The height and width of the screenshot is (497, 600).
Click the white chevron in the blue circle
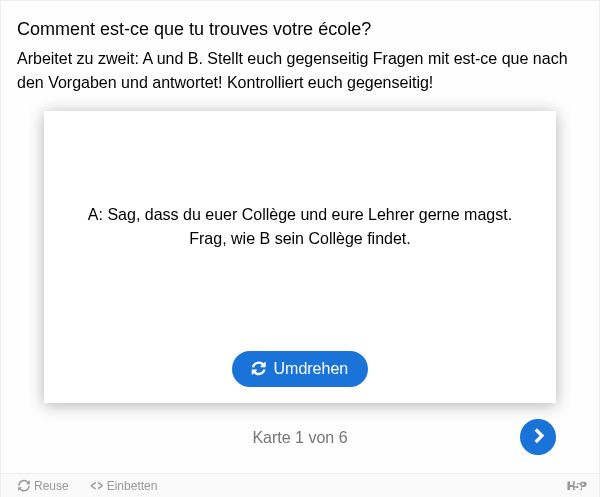539,437
